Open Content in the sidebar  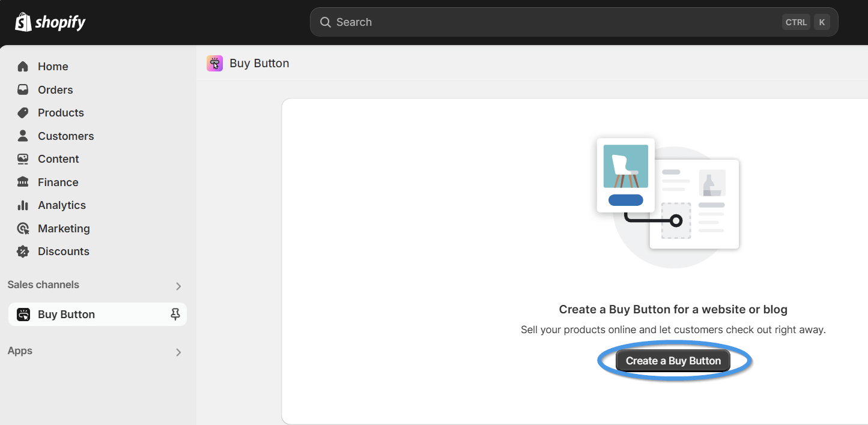(x=58, y=159)
